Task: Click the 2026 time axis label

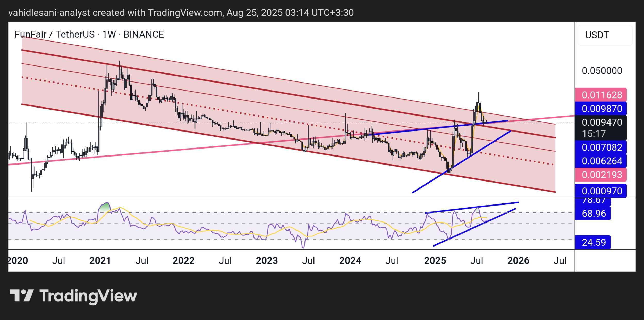Action: pos(518,261)
